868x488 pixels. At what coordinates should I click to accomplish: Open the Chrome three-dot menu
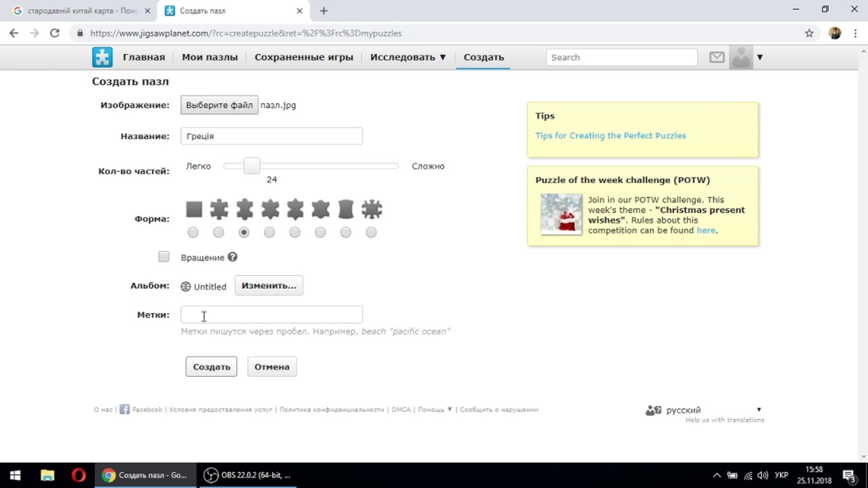[854, 33]
